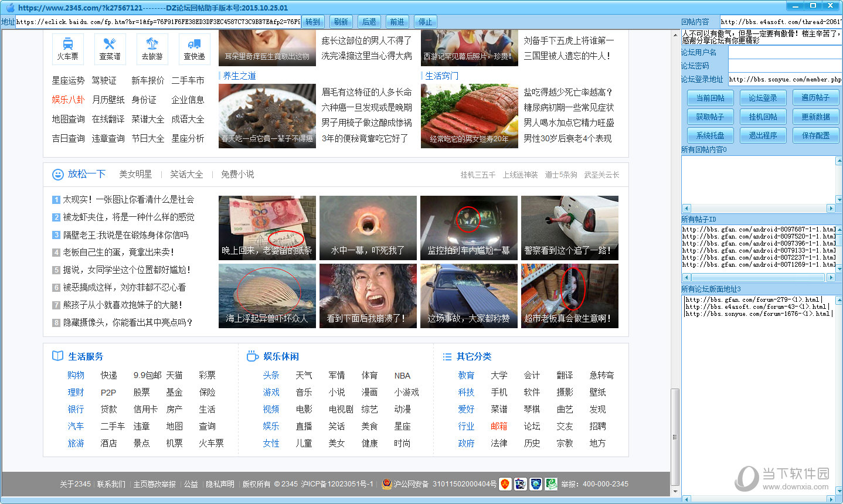Click the 其它分类 list icon
This screenshot has height=504, width=843.
pos(447,357)
